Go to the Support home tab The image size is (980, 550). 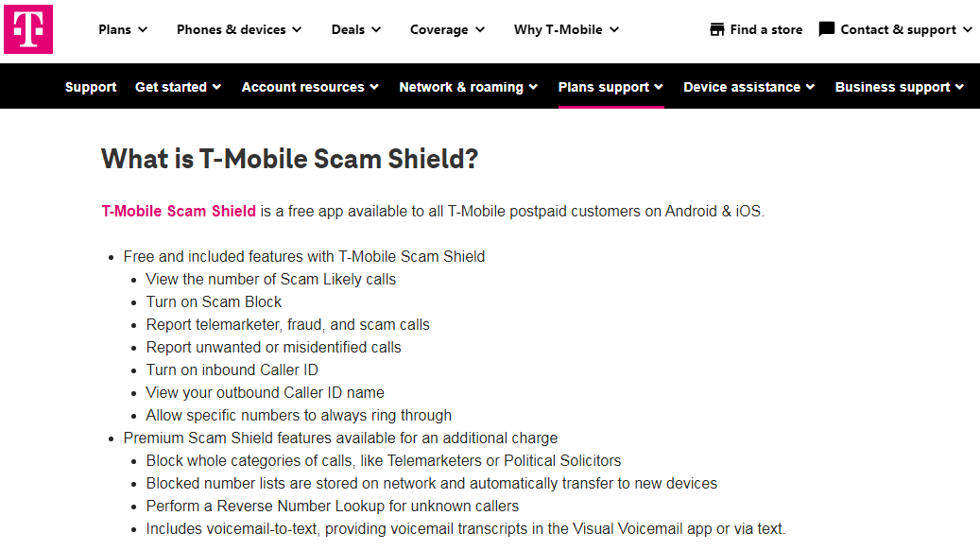(x=91, y=87)
